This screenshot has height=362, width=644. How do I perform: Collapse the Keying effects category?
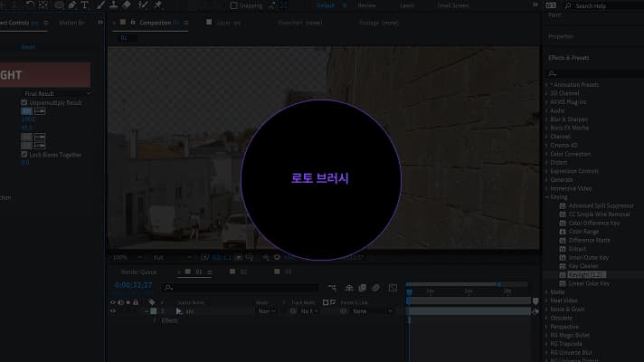click(x=546, y=196)
